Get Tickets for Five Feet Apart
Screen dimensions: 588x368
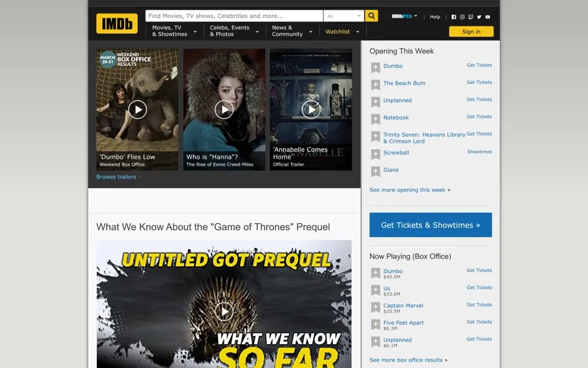pos(479,322)
